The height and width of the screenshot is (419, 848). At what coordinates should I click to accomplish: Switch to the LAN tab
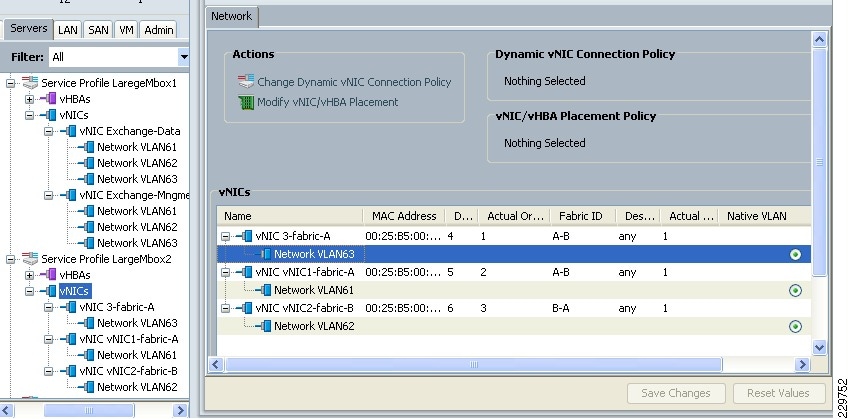point(68,30)
